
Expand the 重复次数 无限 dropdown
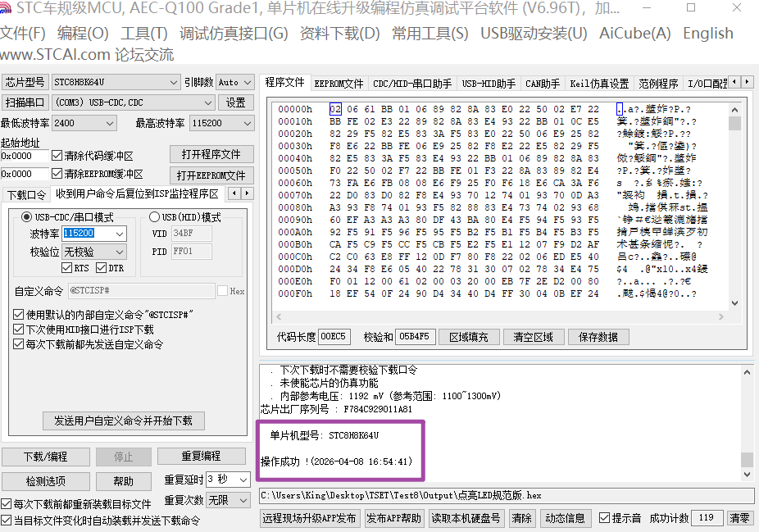243,501
